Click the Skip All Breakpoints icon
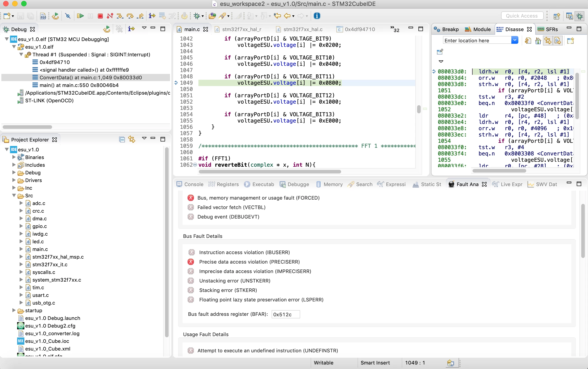Image resolution: width=588 pixels, height=369 pixels. pyautogui.click(x=68, y=16)
